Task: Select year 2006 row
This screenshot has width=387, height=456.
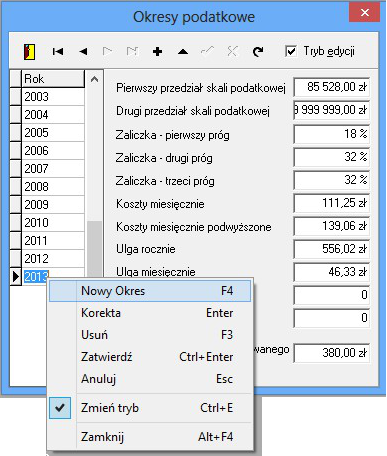Action: click(x=53, y=151)
